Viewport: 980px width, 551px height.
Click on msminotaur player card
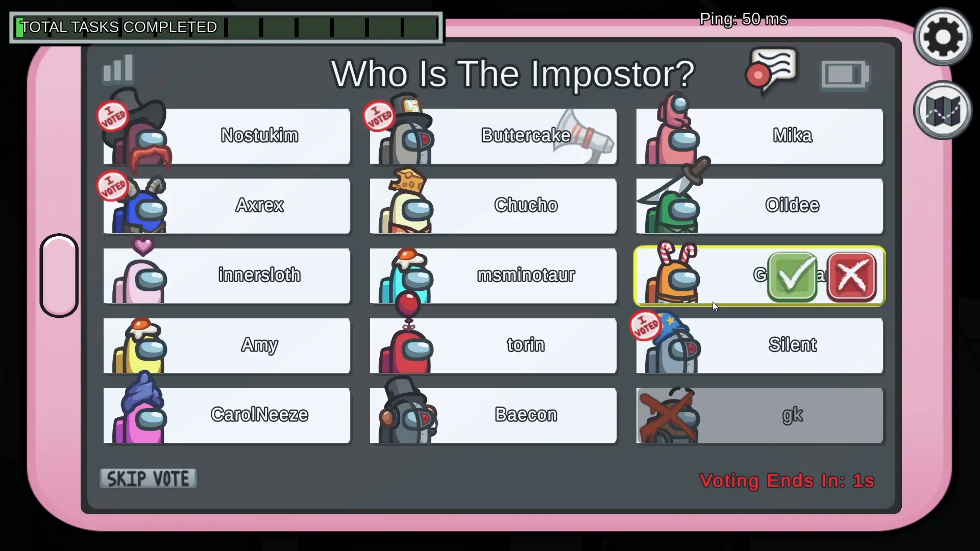tap(495, 274)
